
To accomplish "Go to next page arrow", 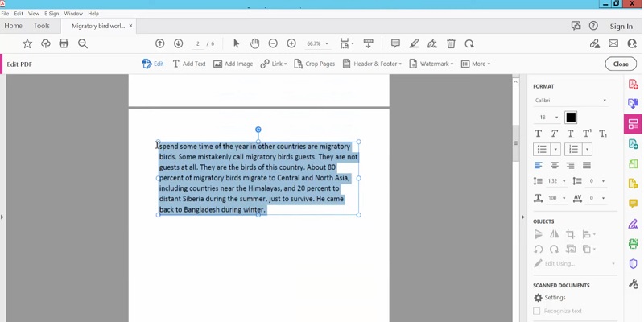I will pyautogui.click(x=178, y=43).
